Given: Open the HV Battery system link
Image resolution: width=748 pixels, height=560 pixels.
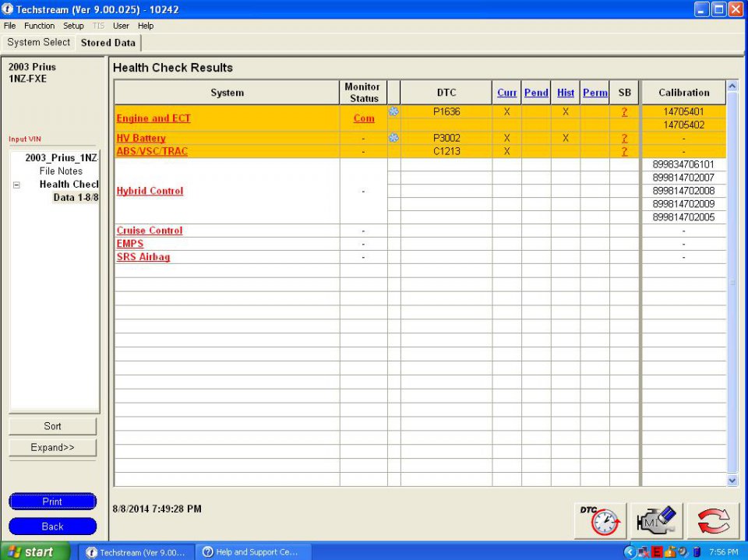Looking at the screenshot, I should pyautogui.click(x=141, y=139).
